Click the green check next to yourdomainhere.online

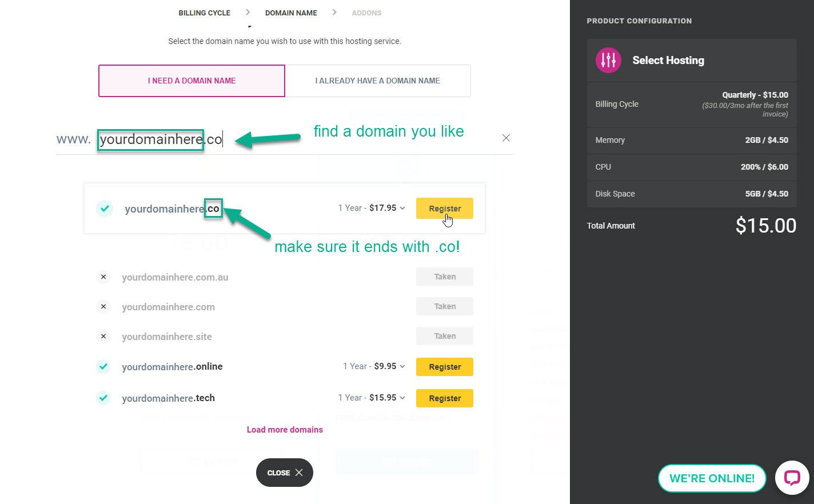pyautogui.click(x=103, y=366)
